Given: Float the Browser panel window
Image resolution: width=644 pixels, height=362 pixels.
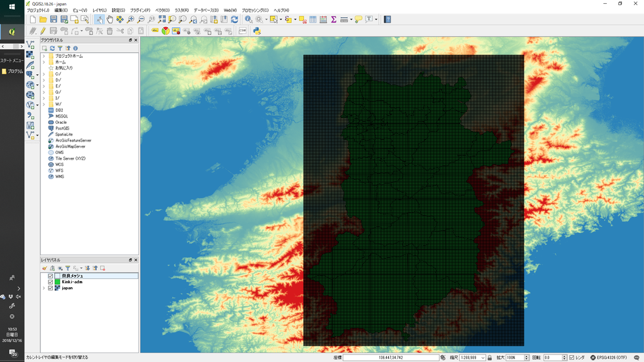Looking at the screenshot, I should pyautogui.click(x=130, y=40).
